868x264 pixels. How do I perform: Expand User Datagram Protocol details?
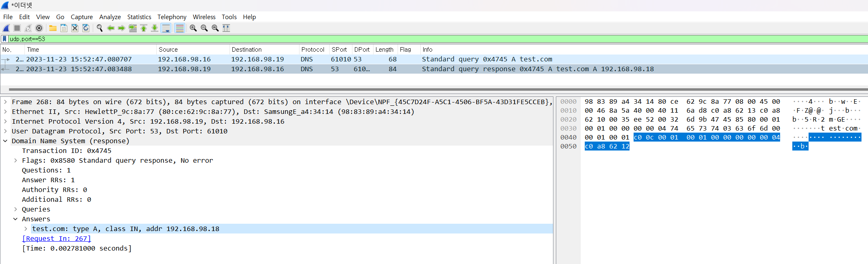pos(5,131)
